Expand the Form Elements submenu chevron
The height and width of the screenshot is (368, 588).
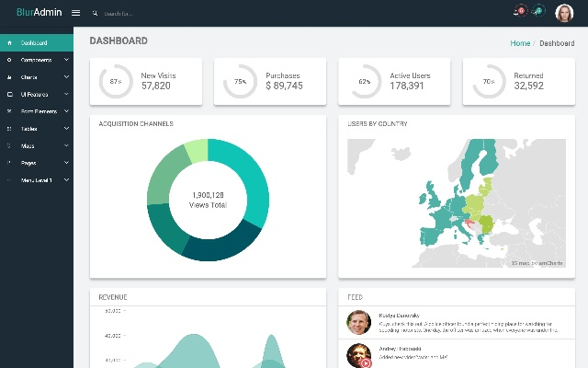coord(66,111)
